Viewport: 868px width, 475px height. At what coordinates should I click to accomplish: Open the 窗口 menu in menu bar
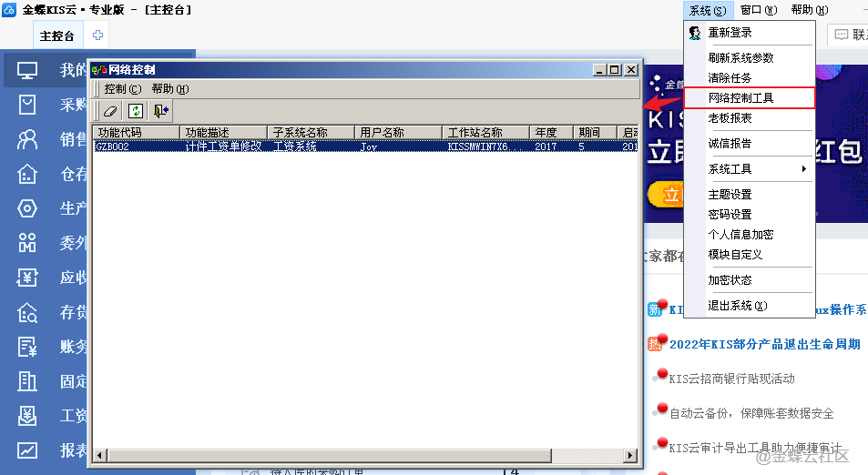[x=758, y=10]
